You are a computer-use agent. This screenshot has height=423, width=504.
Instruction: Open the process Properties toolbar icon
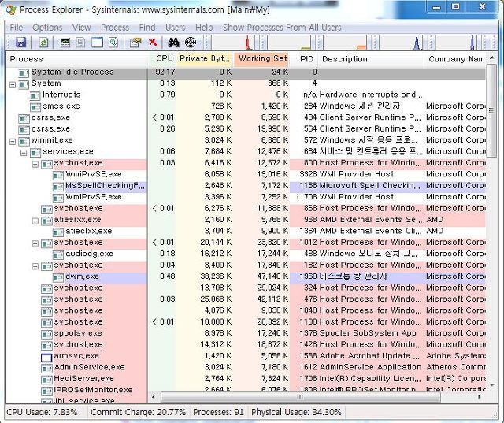click(x=135, y=43)
